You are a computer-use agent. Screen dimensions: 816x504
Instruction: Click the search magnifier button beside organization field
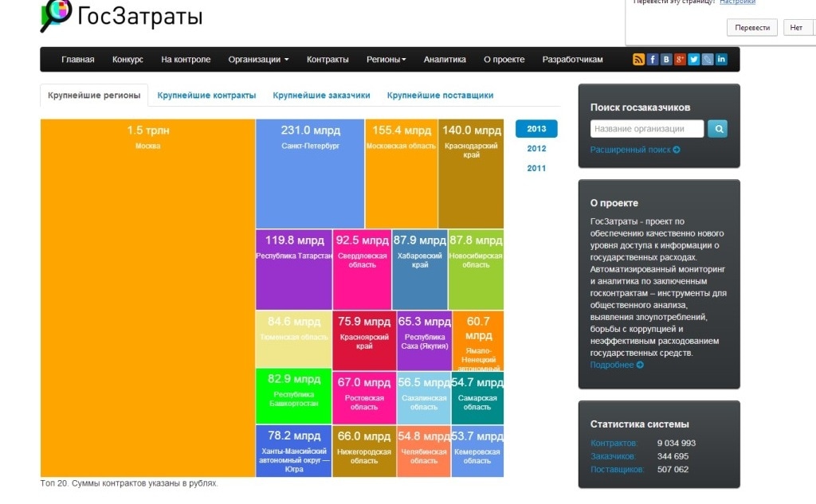point(717,128)
